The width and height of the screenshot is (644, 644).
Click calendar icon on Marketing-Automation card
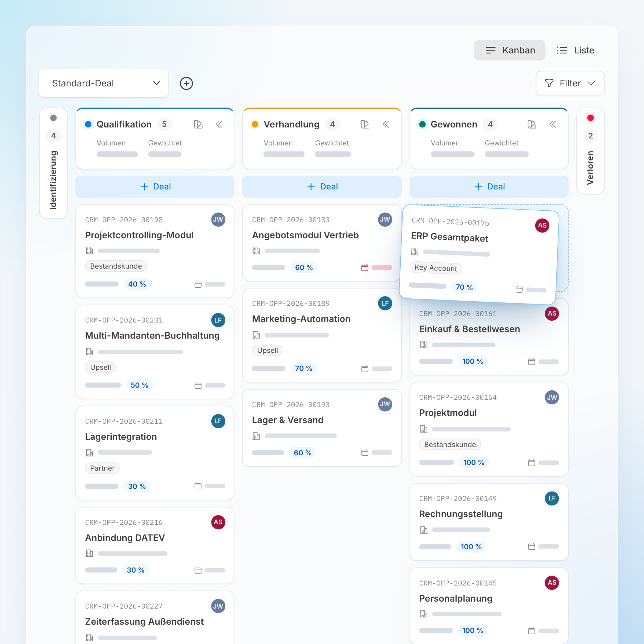click(x=365, y=369)
